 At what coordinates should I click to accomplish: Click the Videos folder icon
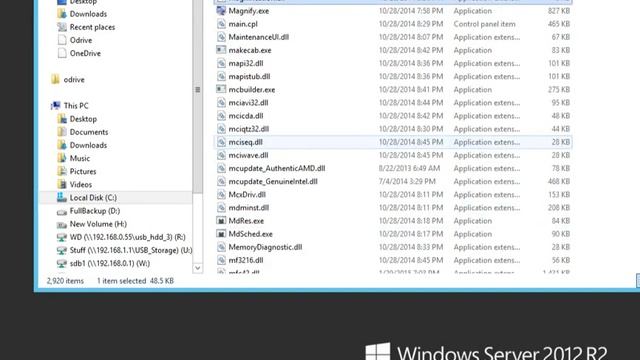[62, 184]
